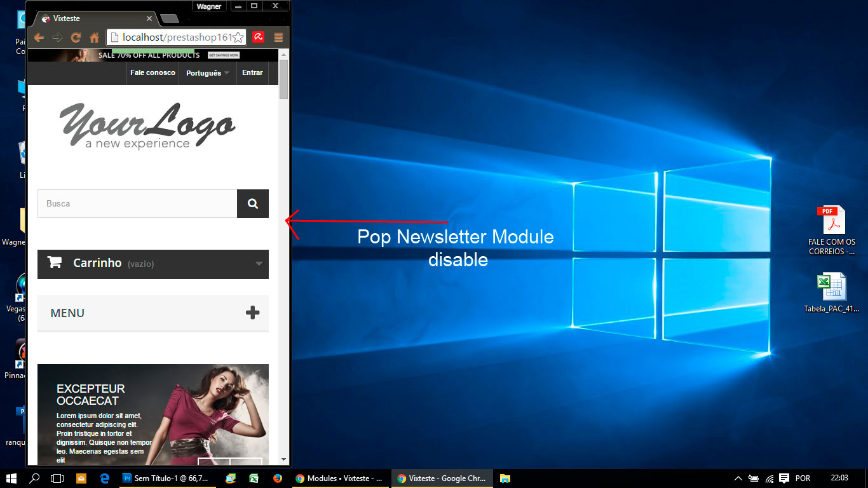Click the GET SAVINGS NOW banner button
The height and width of the screenshot is (488, 868).
[x=224, y=55]
